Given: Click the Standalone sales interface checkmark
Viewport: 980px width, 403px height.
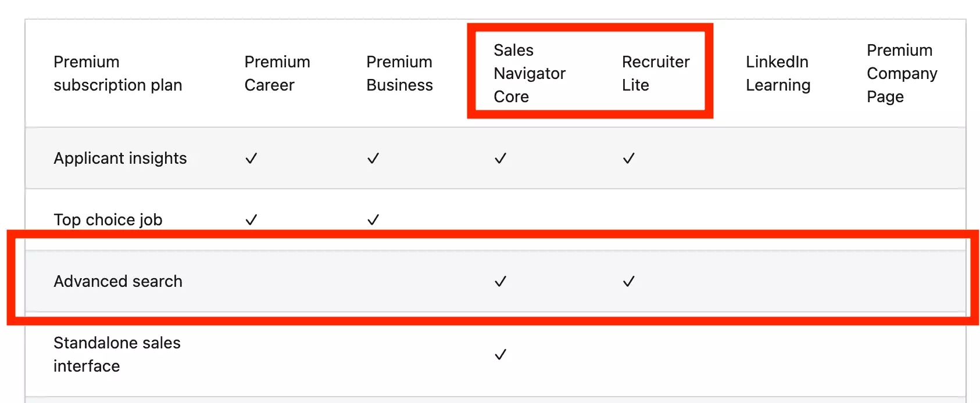Looking at the screenshot, I should coord(500,354).
